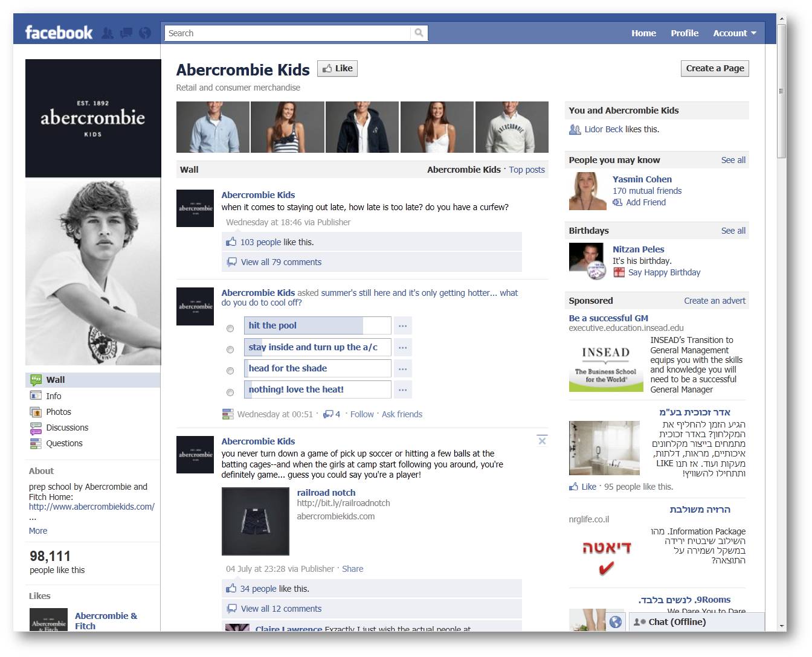Click the 103 people likes link

click(260, 242)
